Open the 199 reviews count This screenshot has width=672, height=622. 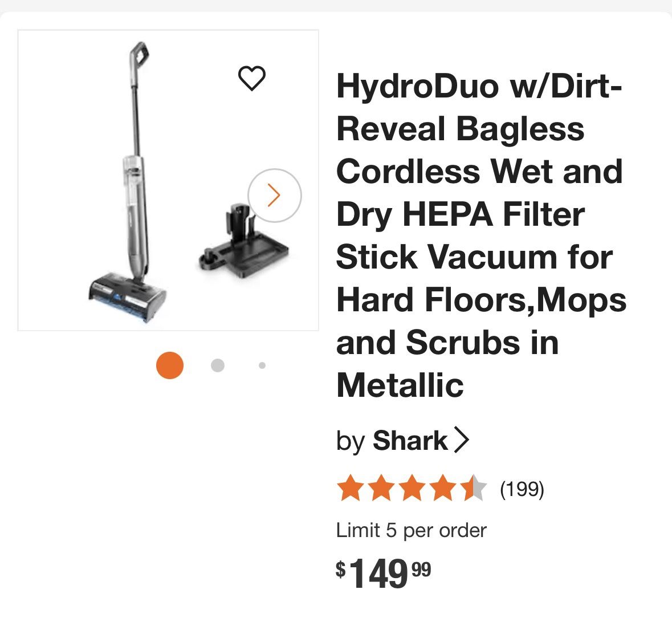click(x=522, y=489)
